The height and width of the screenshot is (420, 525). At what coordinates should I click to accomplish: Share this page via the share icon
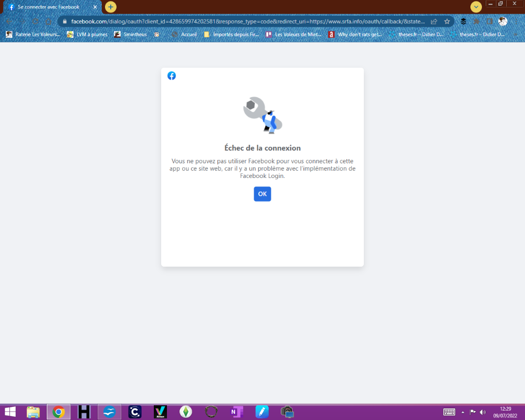coord(434,22)
